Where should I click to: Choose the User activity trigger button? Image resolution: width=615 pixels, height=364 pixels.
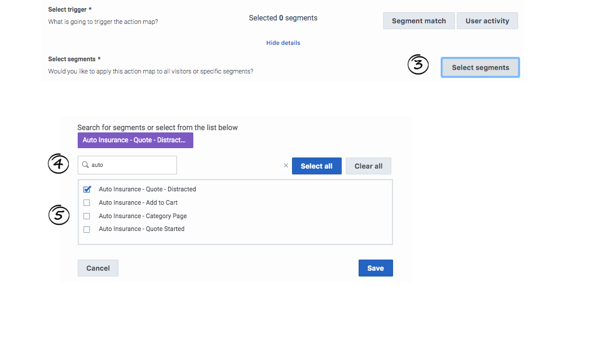pyautogui.click(x=487, y=21)
